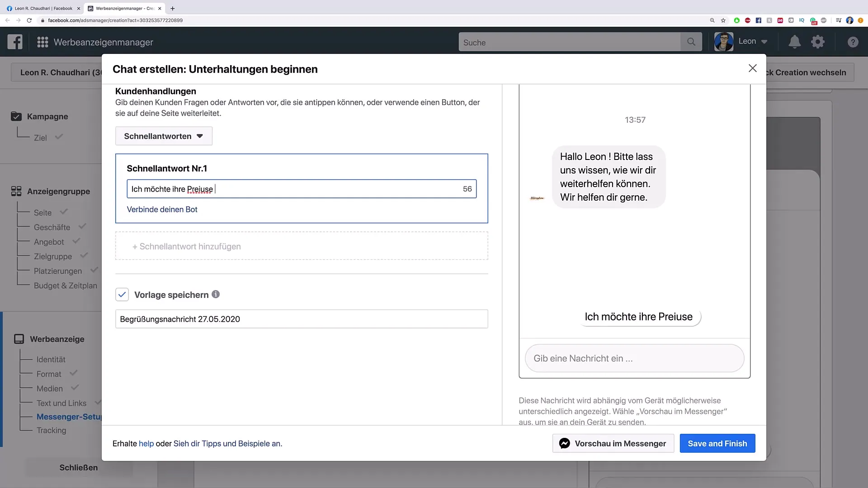Click the Werbeanzeige section icon
The image size is (868, 488).
point(19,339)
